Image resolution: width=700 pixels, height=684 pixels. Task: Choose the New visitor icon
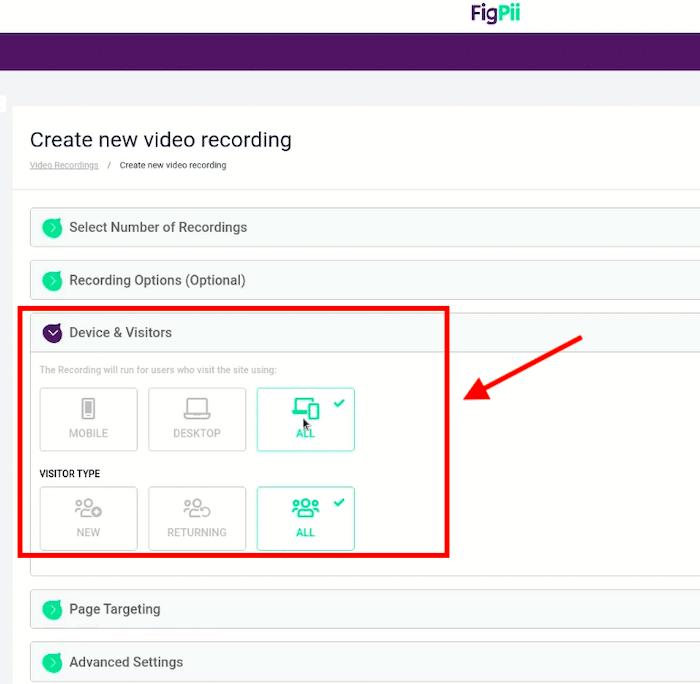coord(88,508)
